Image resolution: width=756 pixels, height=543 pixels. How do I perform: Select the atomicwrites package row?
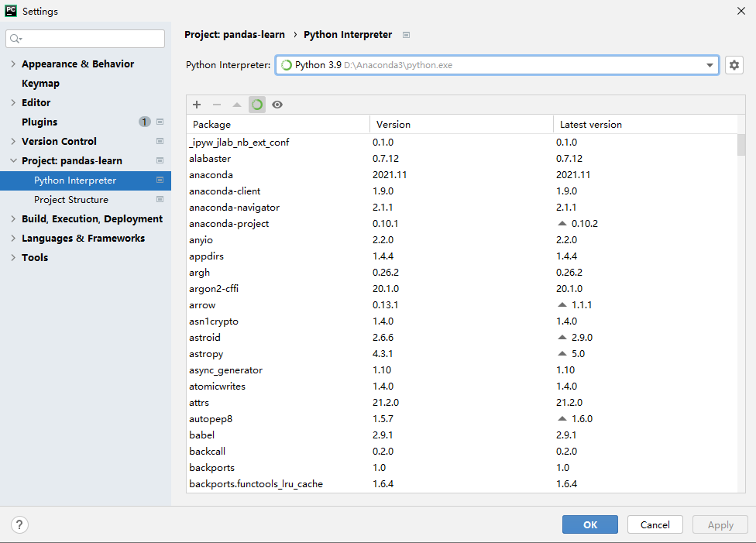point(462,387)
